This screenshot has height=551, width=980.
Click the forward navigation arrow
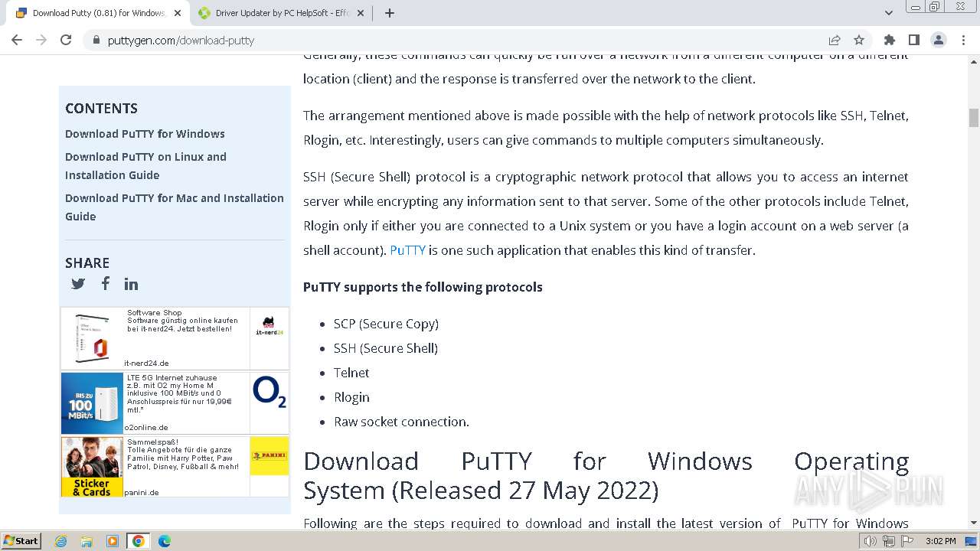click(x=41, y=40)
